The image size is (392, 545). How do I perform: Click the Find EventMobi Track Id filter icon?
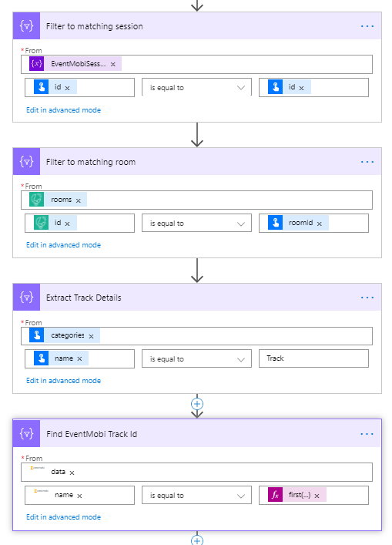(x=27, y=433)
